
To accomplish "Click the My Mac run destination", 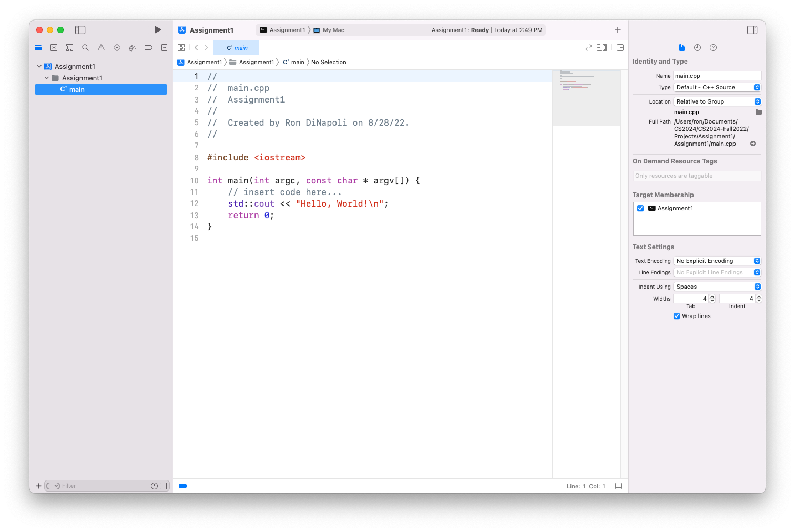I will (x=333, y=30).
